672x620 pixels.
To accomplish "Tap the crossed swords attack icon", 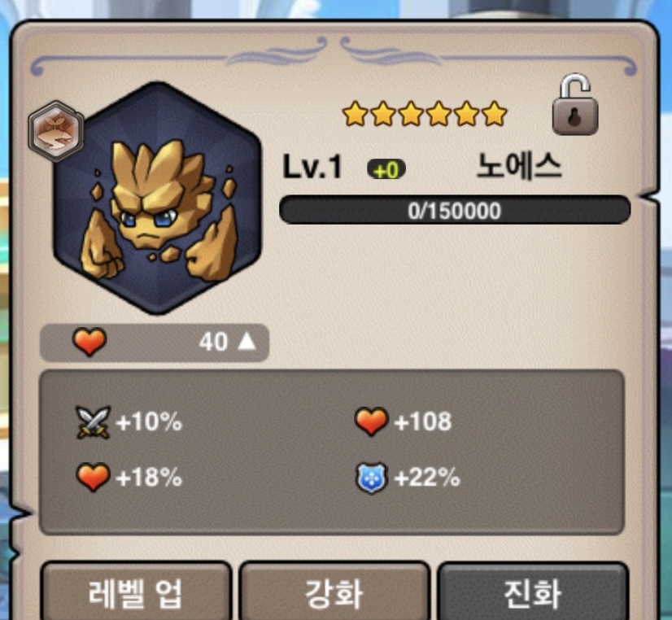I will point(93,422).
